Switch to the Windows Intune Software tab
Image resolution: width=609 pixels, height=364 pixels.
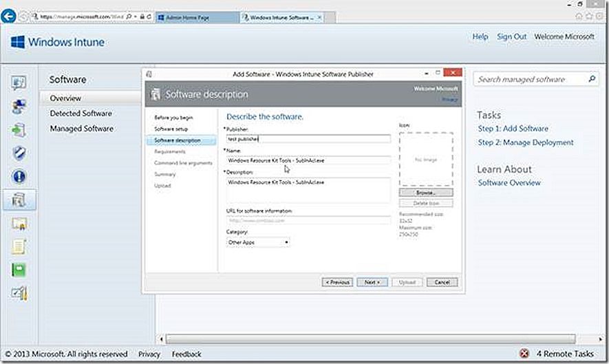[x=281, y=17]
